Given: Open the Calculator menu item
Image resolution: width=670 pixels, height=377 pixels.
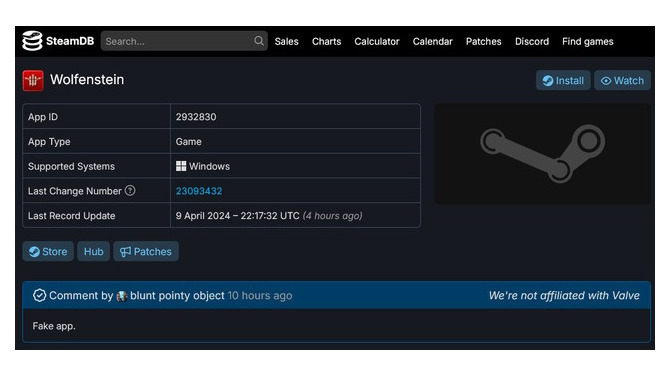Looking at the screenshot, I should [376, 41].
